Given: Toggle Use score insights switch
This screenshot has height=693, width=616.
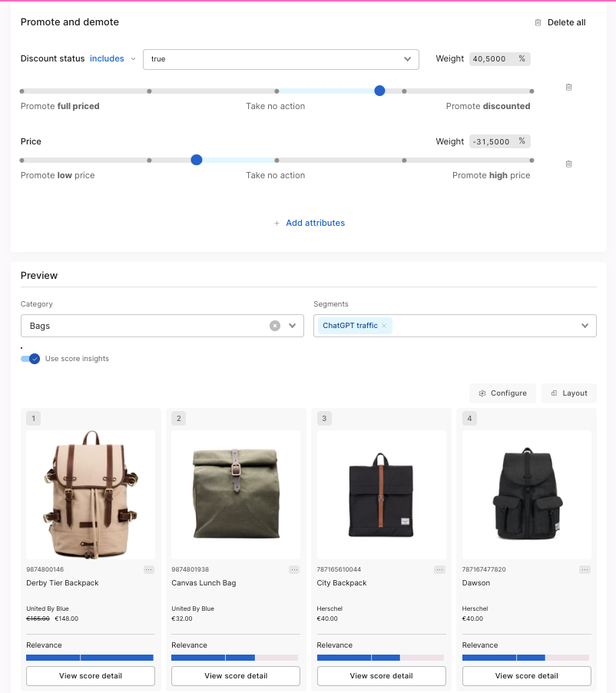Looking at the screenshot, I should click(30, 359).
